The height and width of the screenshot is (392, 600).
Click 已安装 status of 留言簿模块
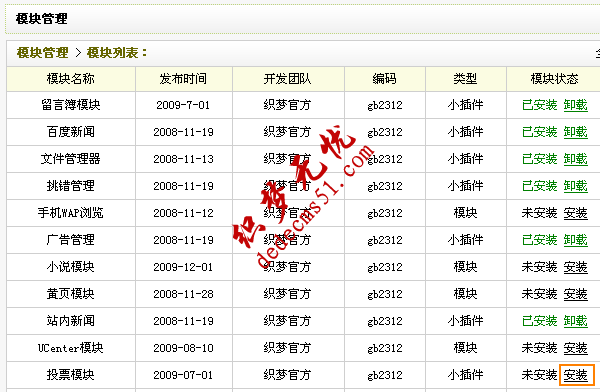point(540,105)
